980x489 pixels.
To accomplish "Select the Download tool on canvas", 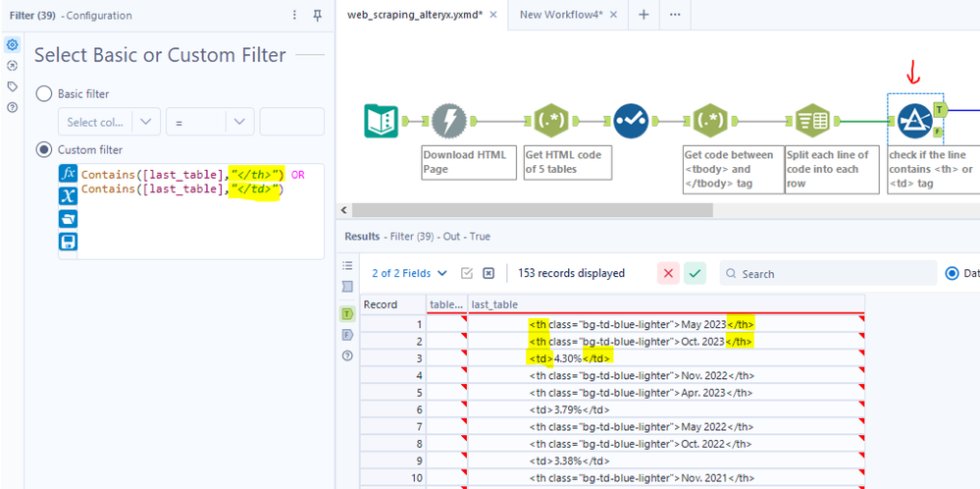I will point(448,121).
